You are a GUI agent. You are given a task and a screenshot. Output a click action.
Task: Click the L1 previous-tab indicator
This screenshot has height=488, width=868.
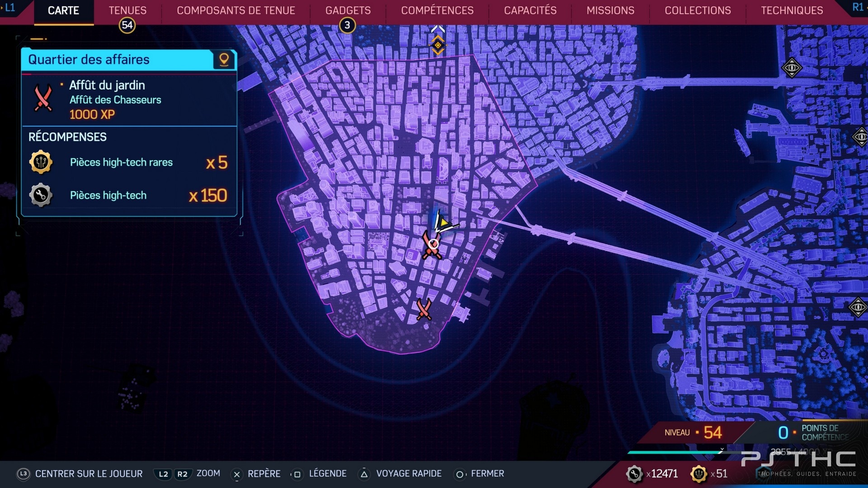pos(9,7)
